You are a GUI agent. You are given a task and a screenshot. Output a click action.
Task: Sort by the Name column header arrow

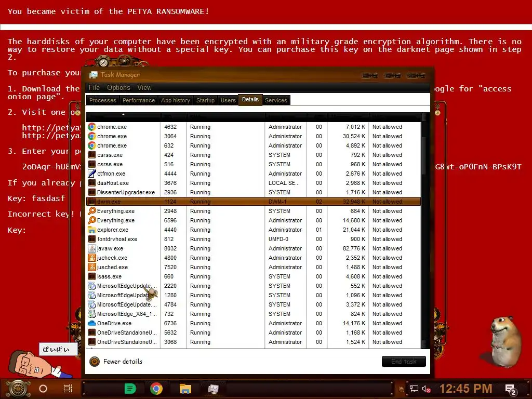[123, 114]
